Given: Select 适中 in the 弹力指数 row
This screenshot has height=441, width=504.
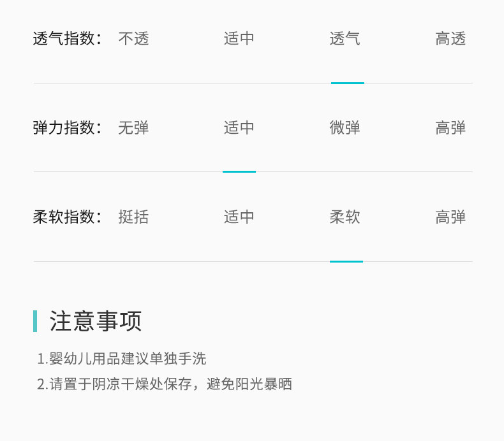Looking at the screenshot, I should coord(239,128).
